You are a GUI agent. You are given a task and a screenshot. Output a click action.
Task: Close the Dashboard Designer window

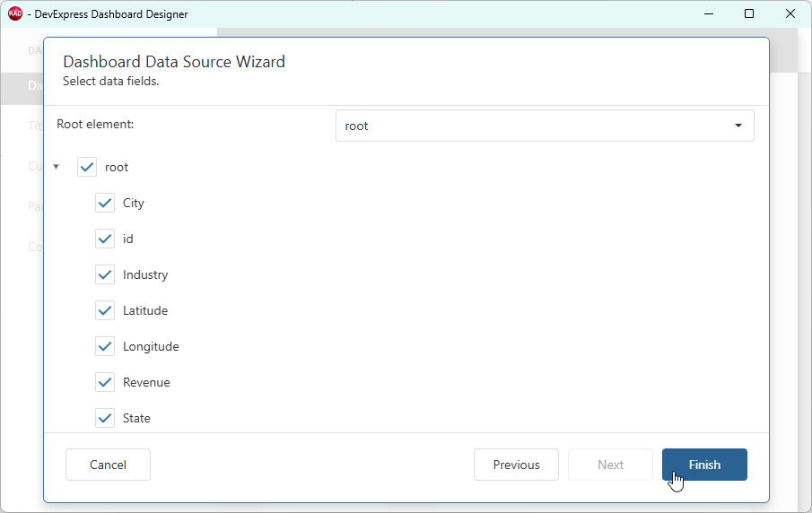[790, 14]
